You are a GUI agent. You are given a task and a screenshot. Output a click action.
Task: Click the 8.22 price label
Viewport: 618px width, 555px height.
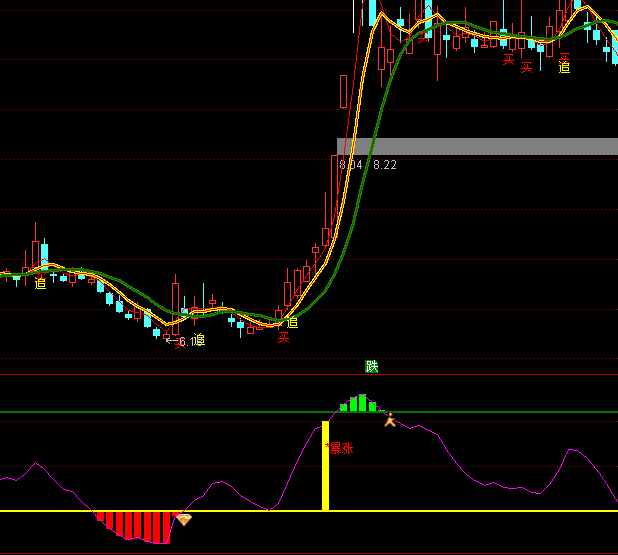[385, 165]
